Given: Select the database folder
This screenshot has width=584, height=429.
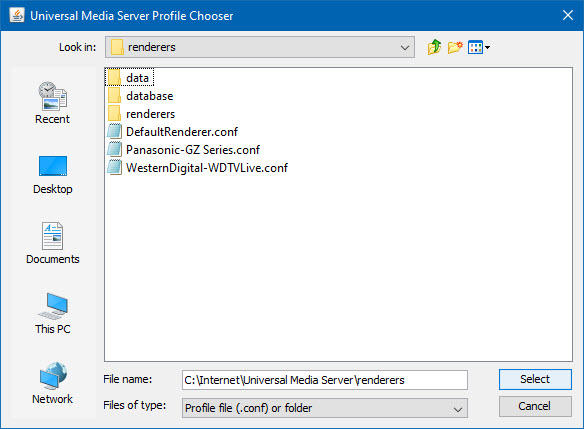Looking at the screenshot, I should pos(140,96).
